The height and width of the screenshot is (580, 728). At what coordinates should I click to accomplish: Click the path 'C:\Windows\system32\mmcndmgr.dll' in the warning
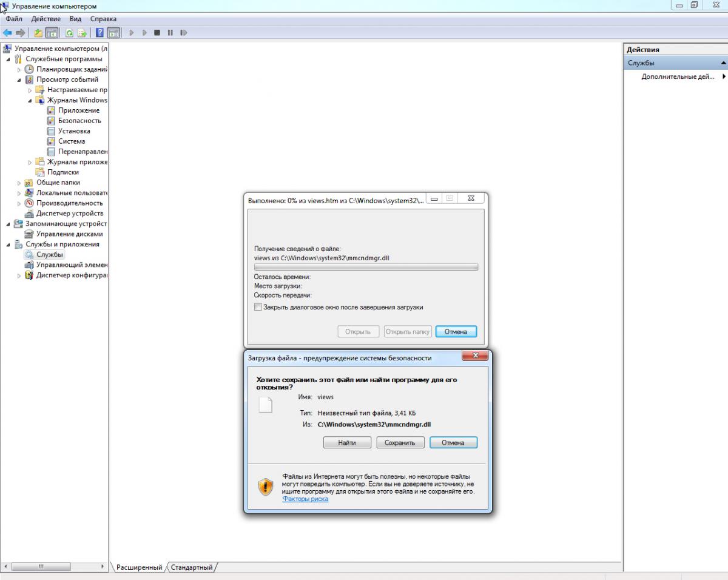[x=374, y=425]
